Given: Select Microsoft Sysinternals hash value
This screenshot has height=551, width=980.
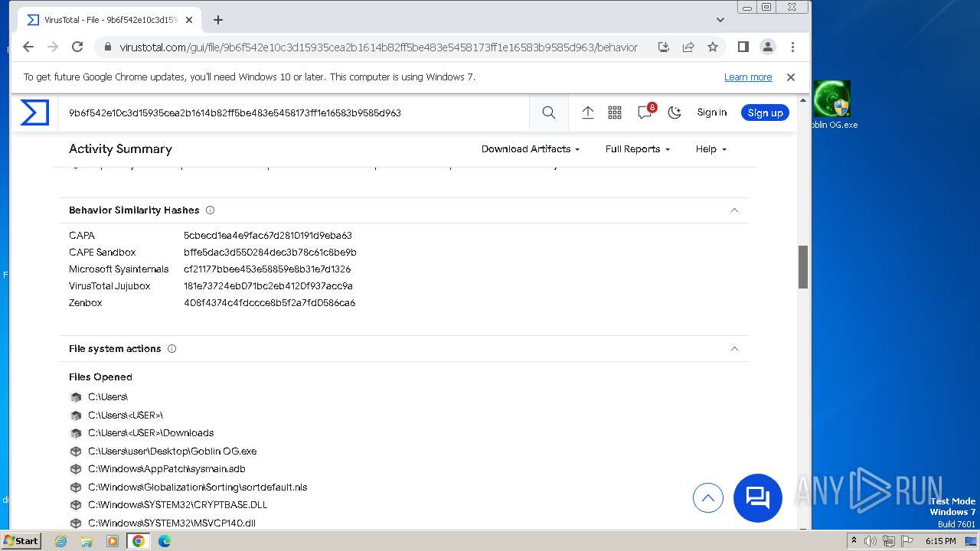Looking at the screenshot, I should click(x=267, y=269).
